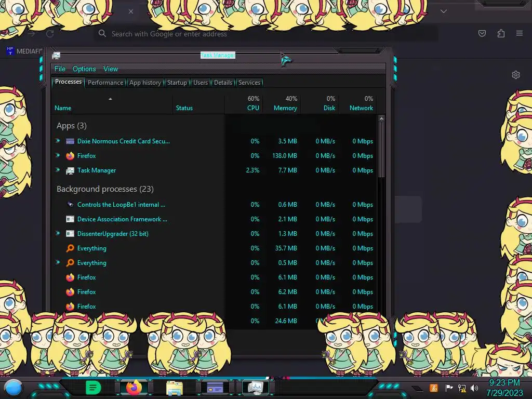
Task: Click the network tray icon
Action: pyautogui.click(x=462, y=388)
